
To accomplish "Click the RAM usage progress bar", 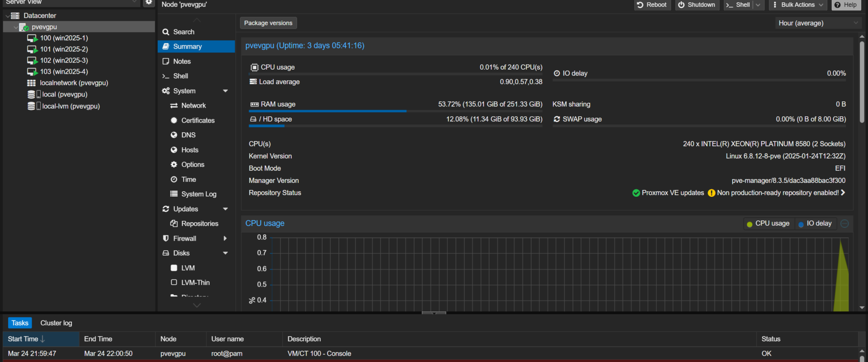I will pyautogui.click(x=396, y=111).
